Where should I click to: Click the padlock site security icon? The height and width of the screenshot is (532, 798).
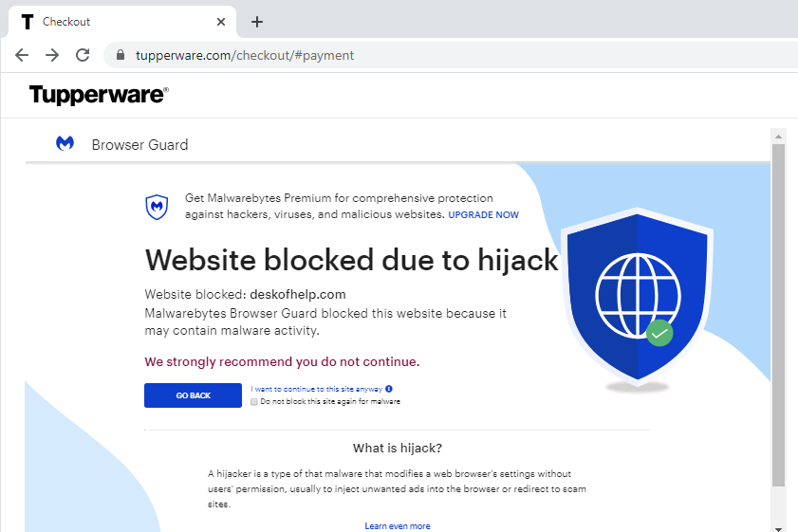[x=121, y=56]
